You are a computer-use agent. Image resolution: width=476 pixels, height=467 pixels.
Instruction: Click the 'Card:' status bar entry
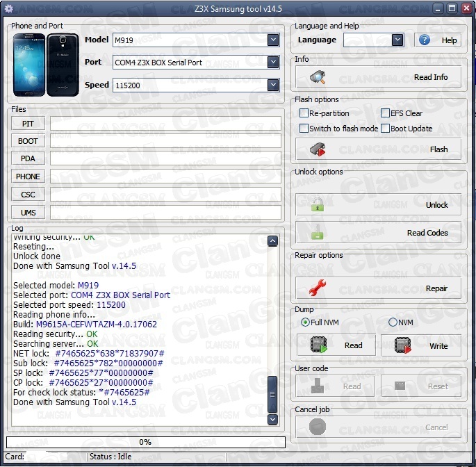click(x=15, y=457)
